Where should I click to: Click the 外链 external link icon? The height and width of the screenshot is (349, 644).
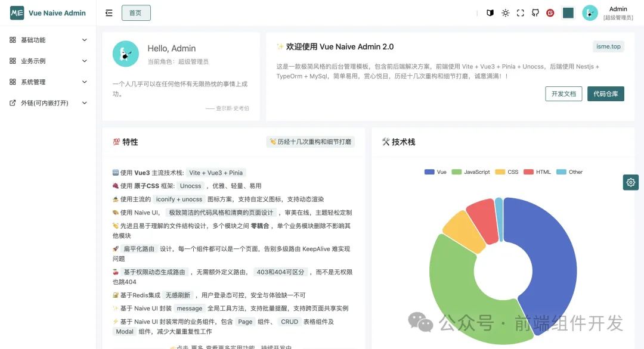click(13, 103)
